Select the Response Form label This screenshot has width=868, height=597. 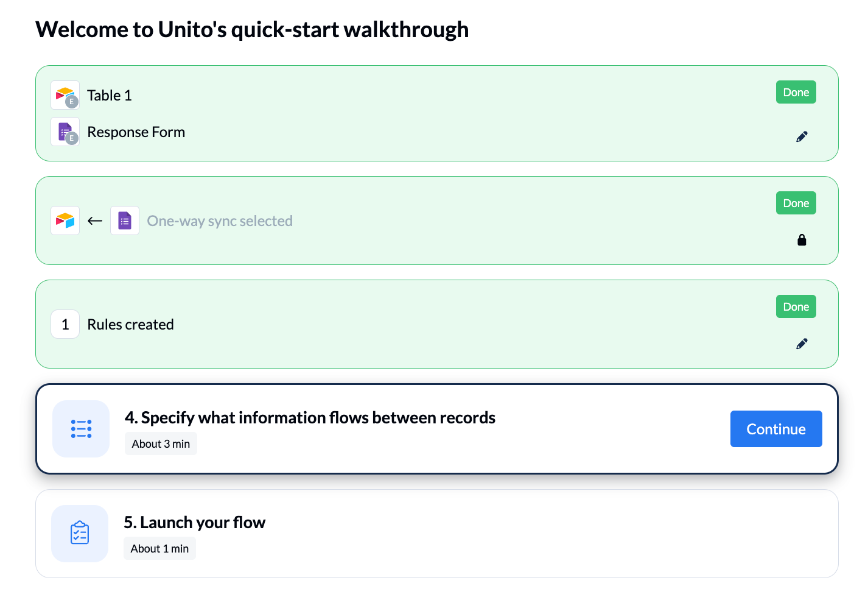[136, 132]
